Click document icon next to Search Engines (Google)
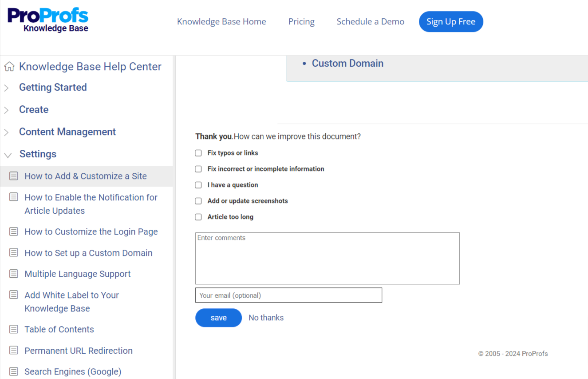Screen dimensions: 588x379 coord(14,371)
